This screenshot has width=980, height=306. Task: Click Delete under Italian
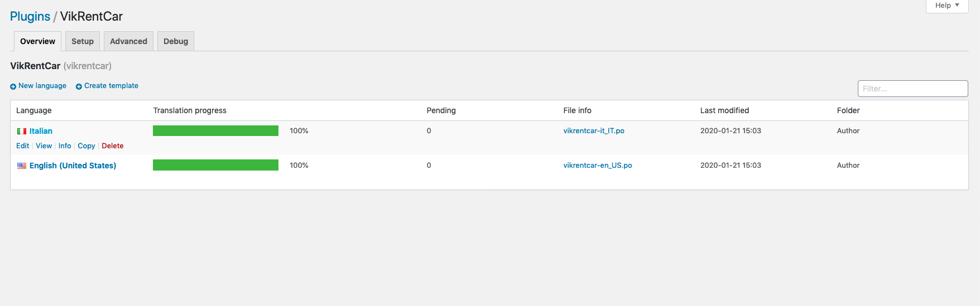pos(113,146)
